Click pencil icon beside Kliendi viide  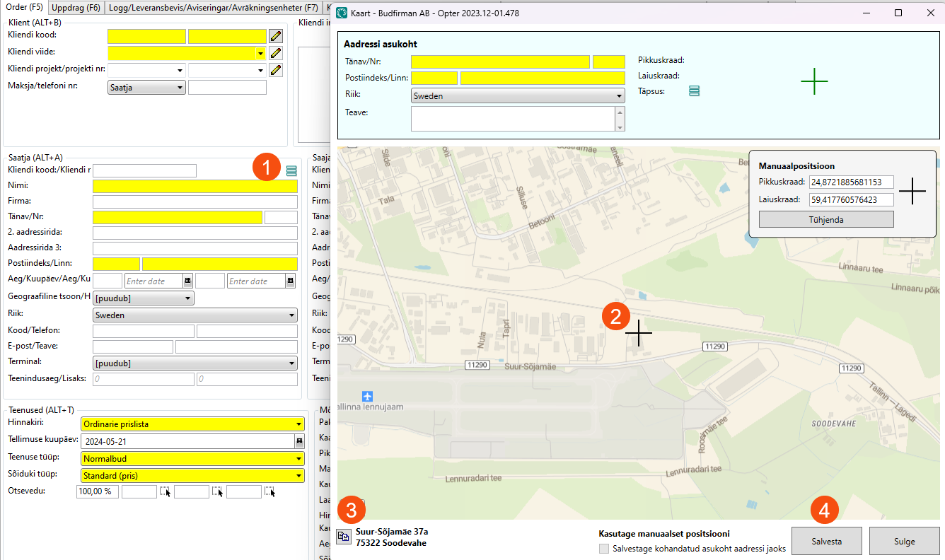tap(276, 53)
